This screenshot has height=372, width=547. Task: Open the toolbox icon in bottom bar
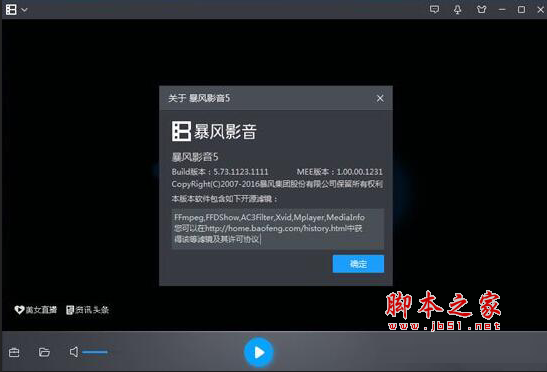pos(14,352)
